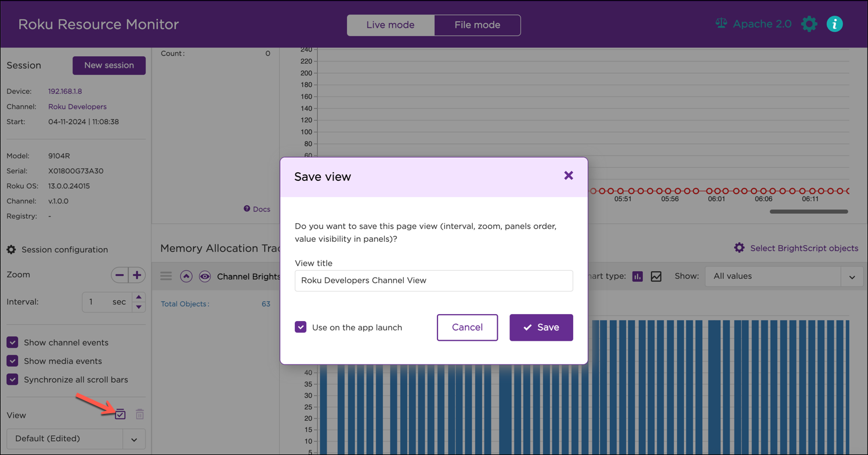
Task: Disable 'Synchronize all scroll bars'
Action: pyautogui.click(x=12, y=379)
